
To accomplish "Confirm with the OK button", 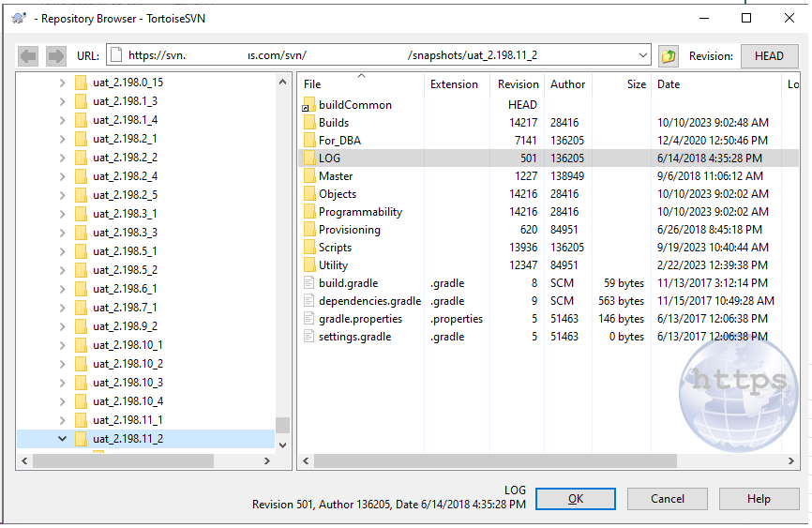I will click(x=576, y=499).
